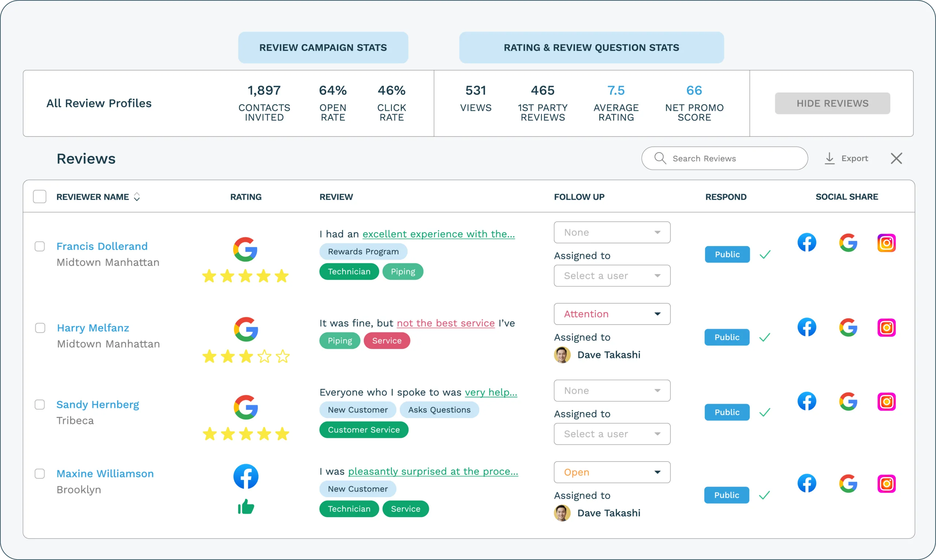Select the checkbox next to Francis Dollerand
The width and height of the screenshot is (936, 560).
coord(39,246)
